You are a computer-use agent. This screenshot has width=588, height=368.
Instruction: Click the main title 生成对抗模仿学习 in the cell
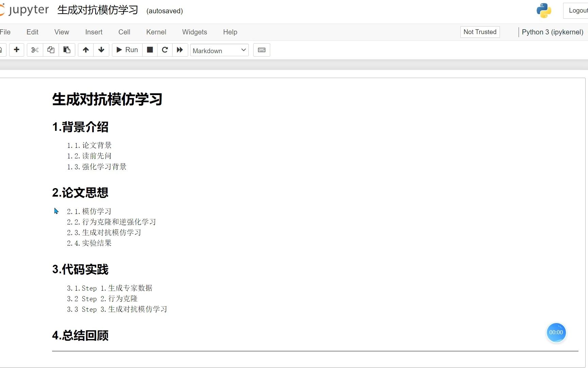tap(107, 99)
